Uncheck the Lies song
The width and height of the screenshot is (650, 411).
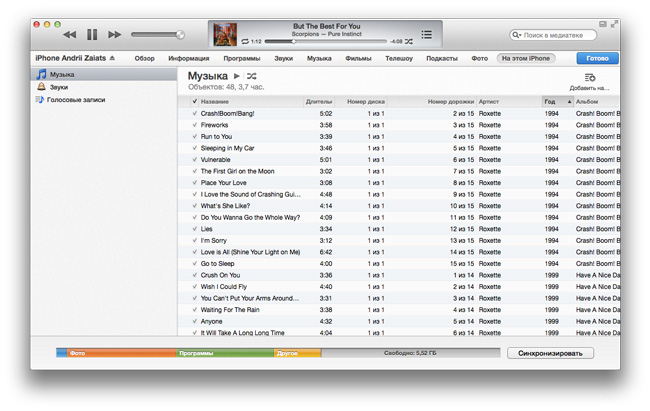(194, 229)
